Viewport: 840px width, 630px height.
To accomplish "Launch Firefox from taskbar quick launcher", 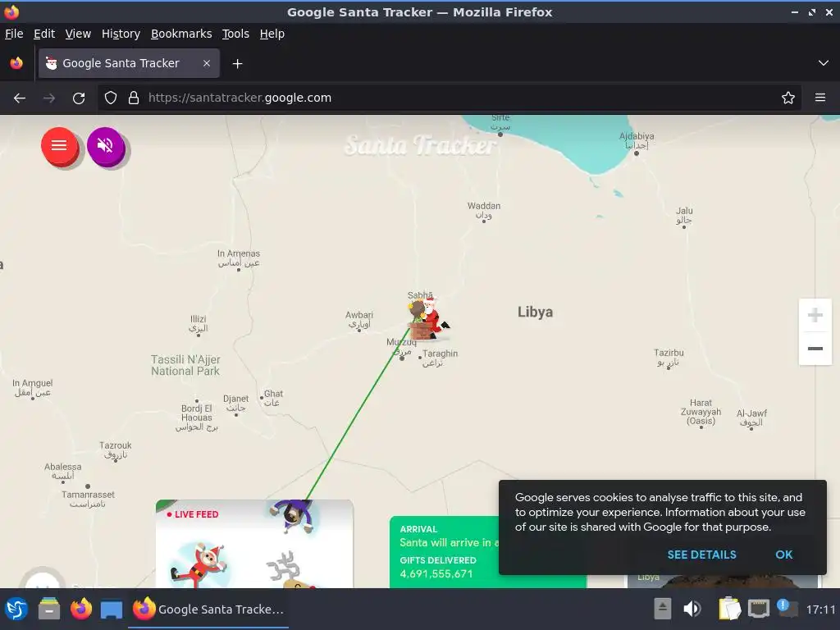I will click(81, 609).
